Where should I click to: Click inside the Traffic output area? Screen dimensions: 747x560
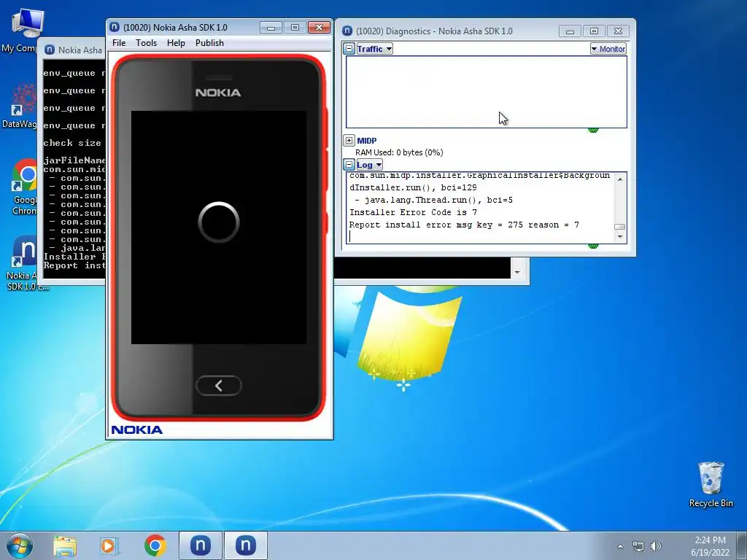(487, 92)
